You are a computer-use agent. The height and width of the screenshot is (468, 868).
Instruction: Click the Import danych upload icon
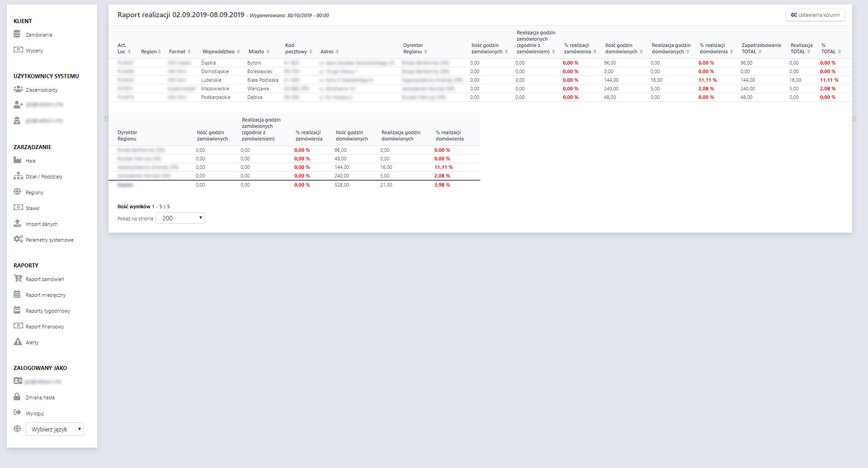18,224
